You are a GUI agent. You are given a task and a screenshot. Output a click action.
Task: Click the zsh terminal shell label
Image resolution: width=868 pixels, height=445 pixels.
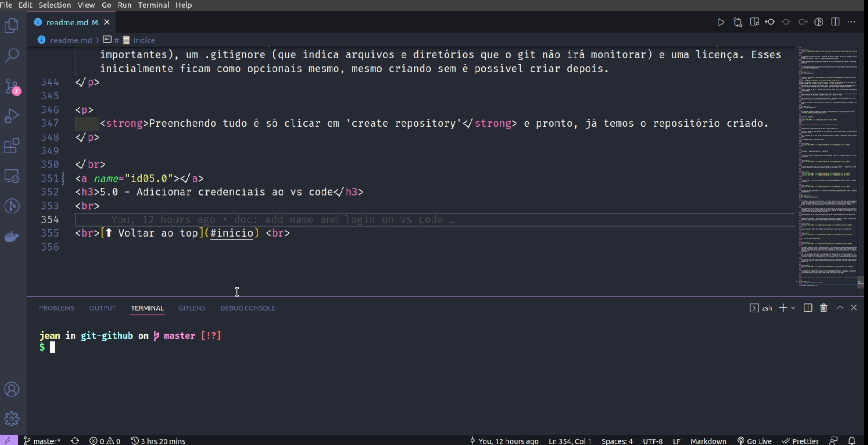(761, 308)
